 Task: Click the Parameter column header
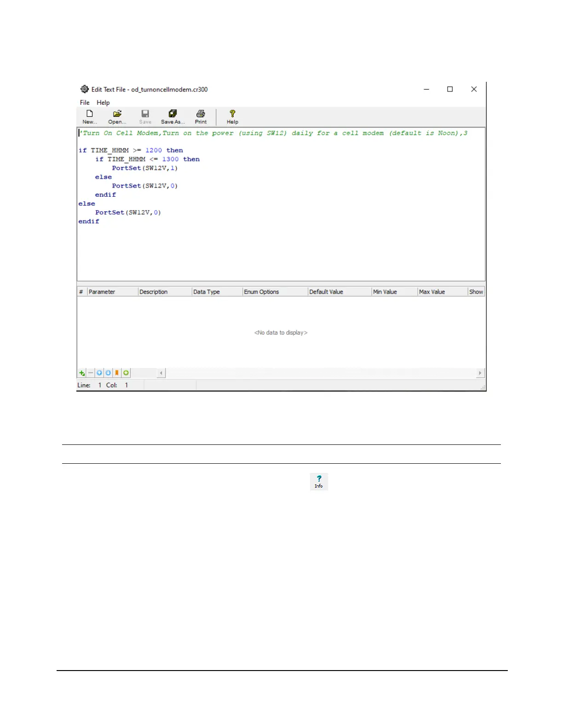click(x=113, y=292)
